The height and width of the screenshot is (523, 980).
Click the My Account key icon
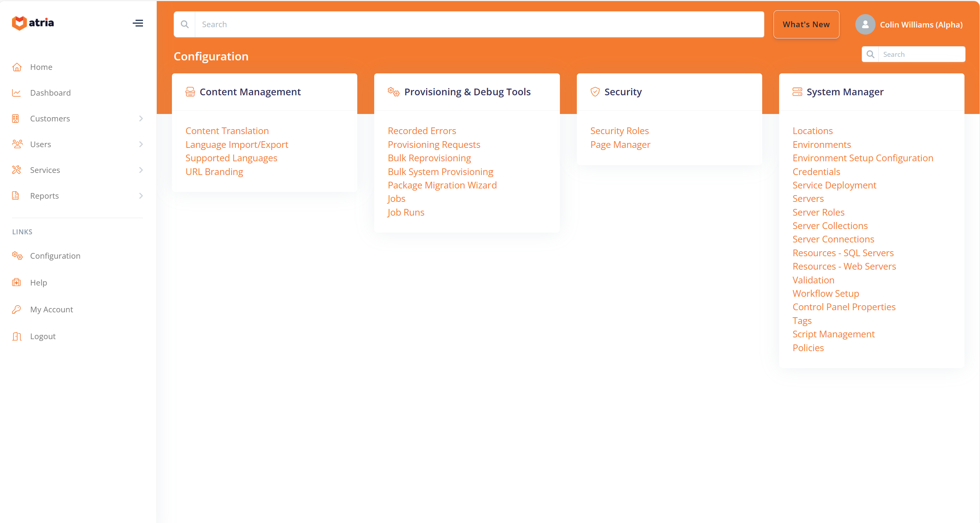pos(17,309)
